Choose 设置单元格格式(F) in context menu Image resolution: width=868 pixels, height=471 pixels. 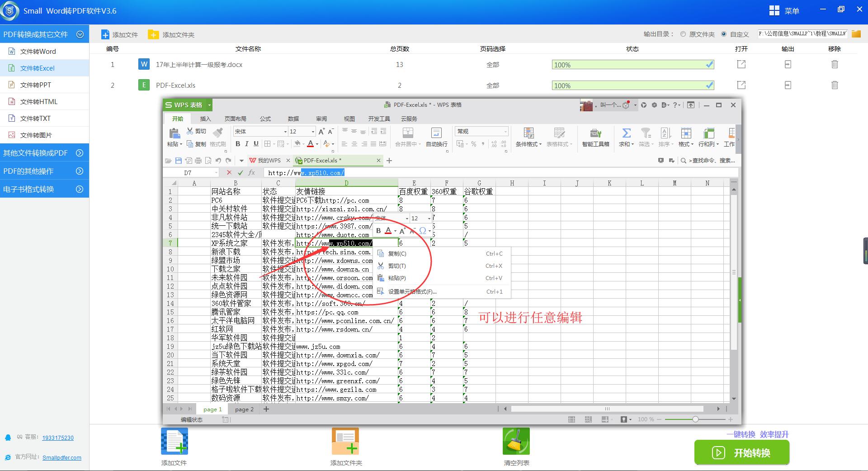443,292
